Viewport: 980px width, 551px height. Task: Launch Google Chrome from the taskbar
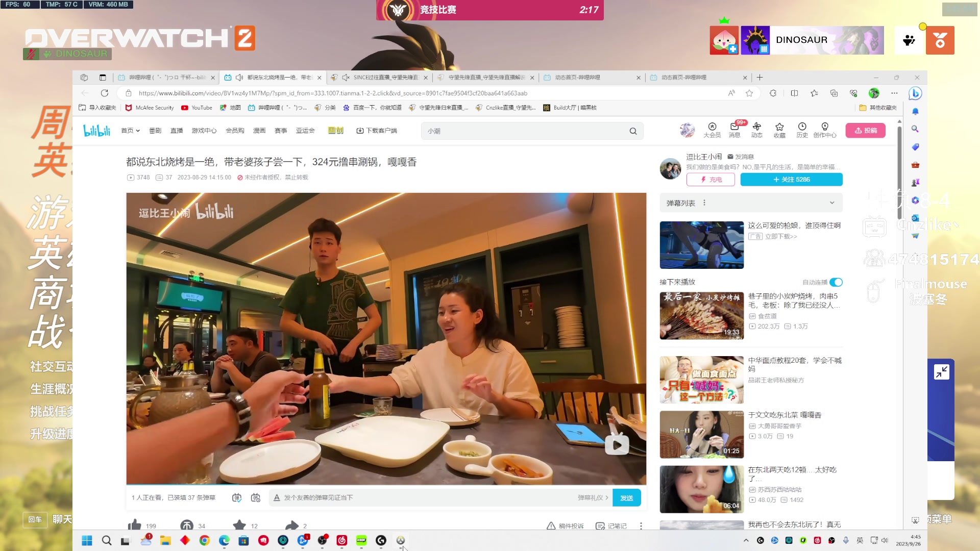[204, 540]
